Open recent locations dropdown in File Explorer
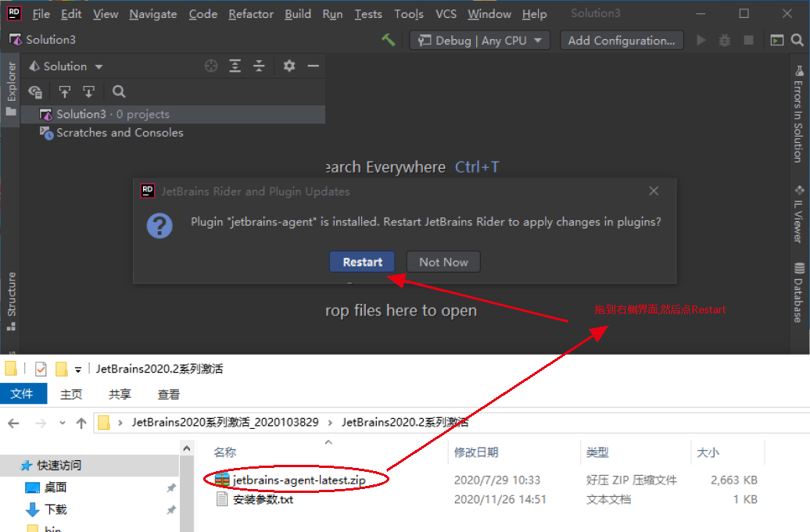This screenshot has height=532, width=810. [62, 423]
